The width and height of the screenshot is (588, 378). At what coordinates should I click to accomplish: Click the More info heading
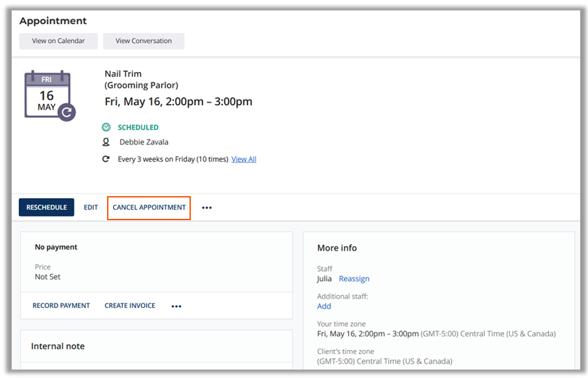(337, 247)
